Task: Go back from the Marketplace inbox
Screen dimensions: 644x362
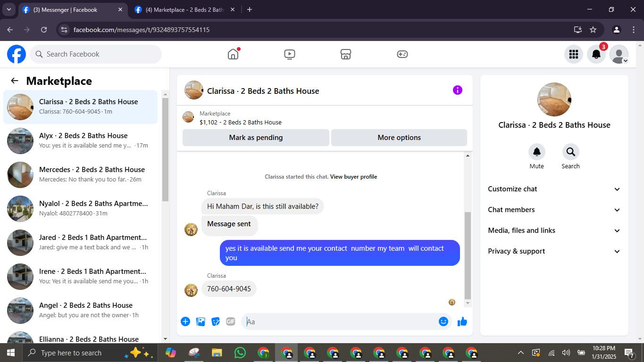Action: [15, 81]
